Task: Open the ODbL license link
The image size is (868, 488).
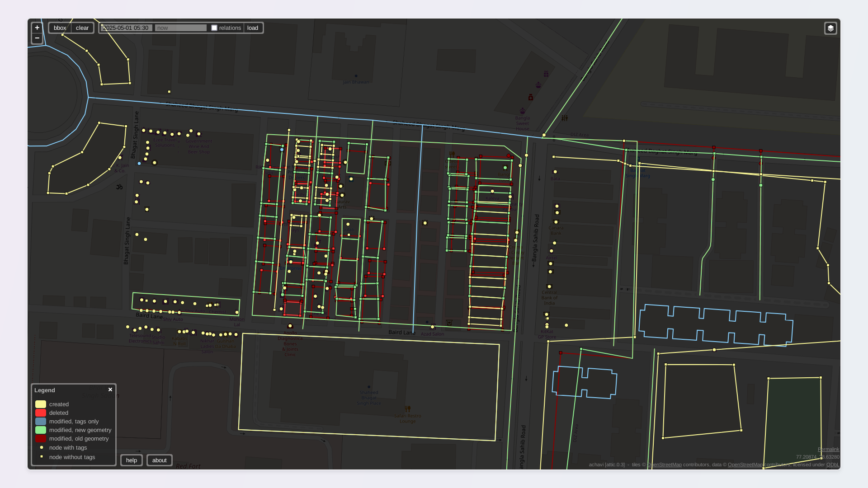Action: point(832,465)
